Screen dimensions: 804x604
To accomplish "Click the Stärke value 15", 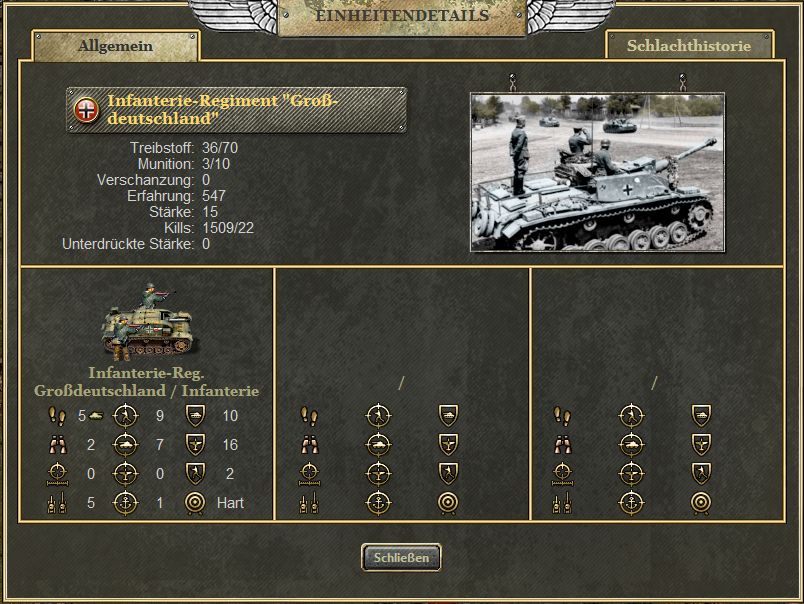I will 210,212.
